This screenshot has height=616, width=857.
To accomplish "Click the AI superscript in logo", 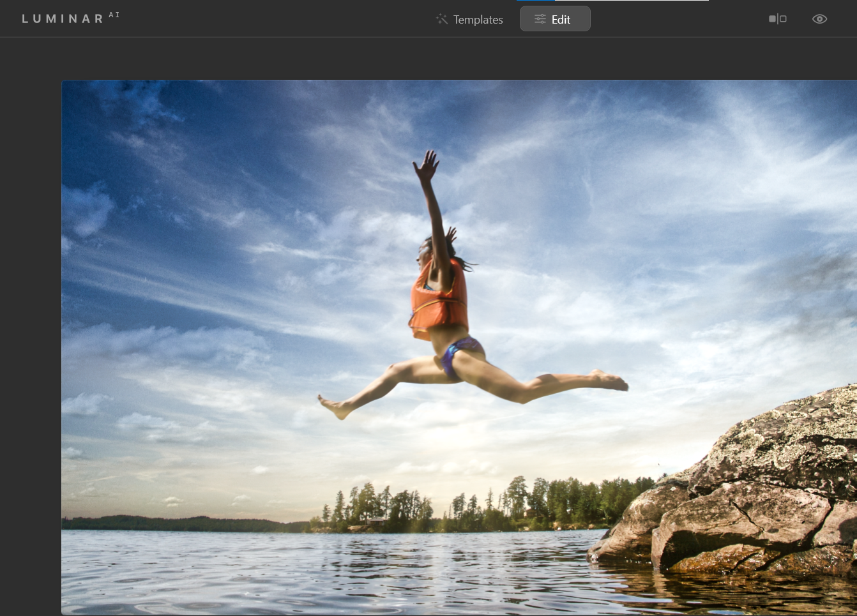I will click(114, 15).
